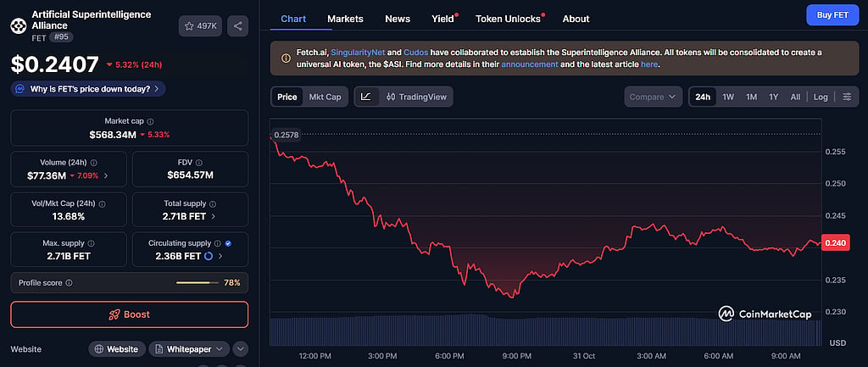The width and height of the screenshot is (868, 367).
Task: Click the #95 rank badge
Action: pos(61,37)
